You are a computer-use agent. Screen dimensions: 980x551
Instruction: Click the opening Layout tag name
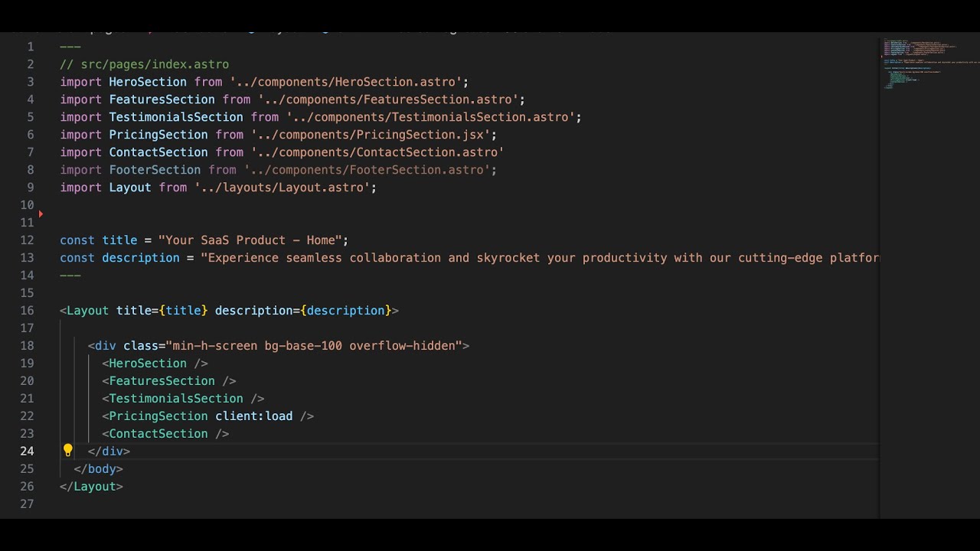pyautogui.click(x=88, y=311)
